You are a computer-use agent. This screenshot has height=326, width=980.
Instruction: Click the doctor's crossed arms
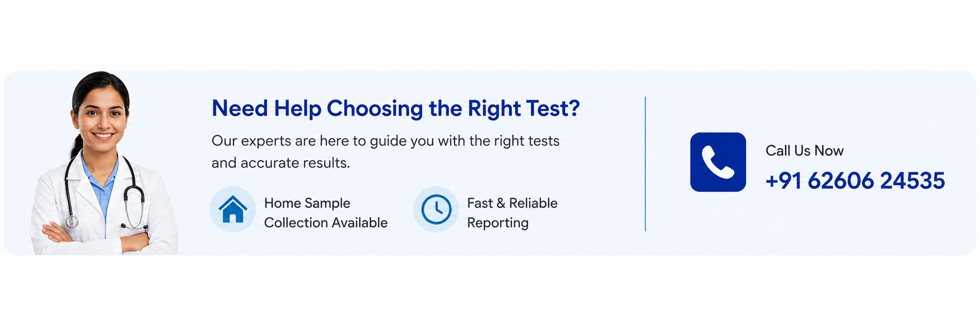click(96, 239)
